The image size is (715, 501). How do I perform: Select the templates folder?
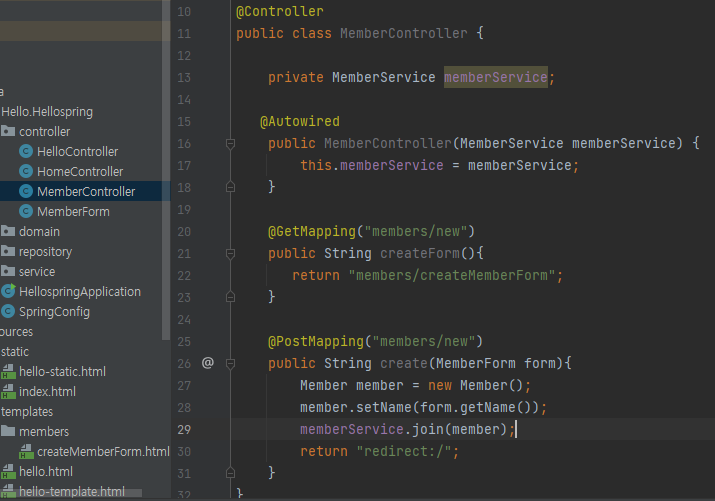click(27, 412)
